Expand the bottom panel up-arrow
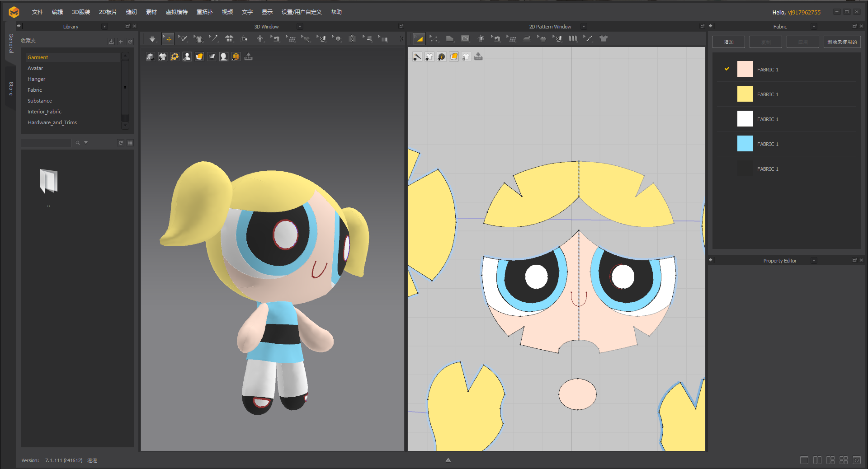The image size is (868, 469). point(448,460)
